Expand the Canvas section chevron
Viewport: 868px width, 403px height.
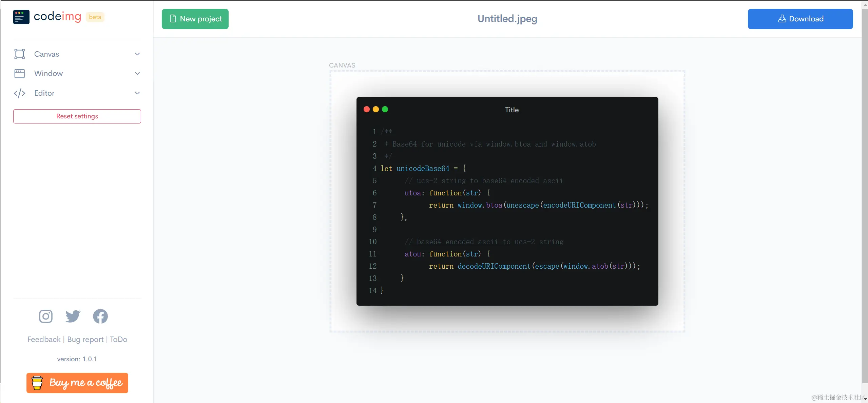tap(137, 54)
